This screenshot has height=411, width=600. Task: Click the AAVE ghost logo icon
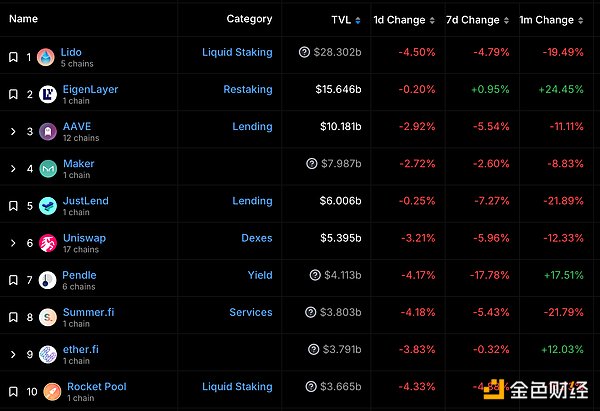(45, 132)
